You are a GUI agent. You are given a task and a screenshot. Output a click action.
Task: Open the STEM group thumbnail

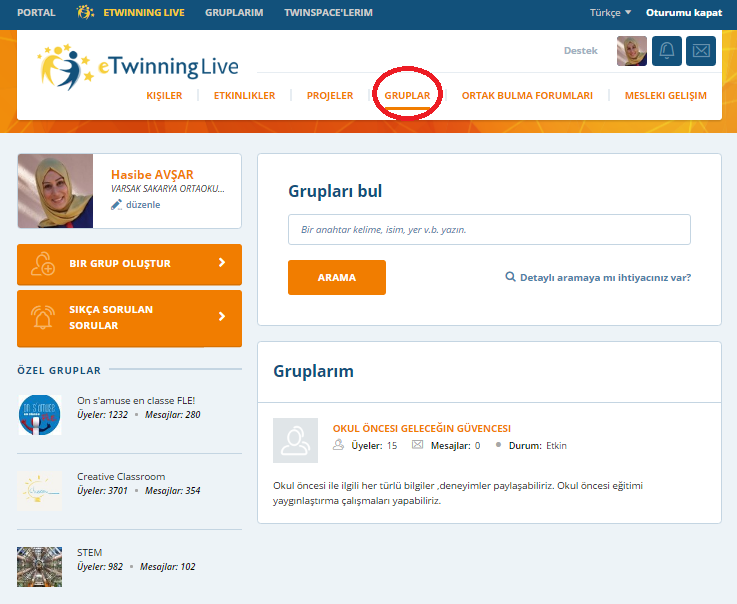[x=39, y=567]
